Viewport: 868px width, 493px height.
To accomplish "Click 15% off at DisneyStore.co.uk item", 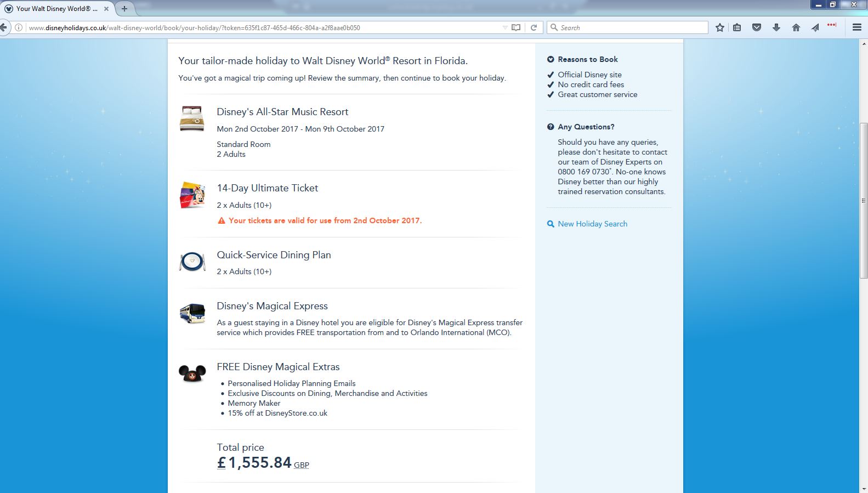I will click(277, 413).
